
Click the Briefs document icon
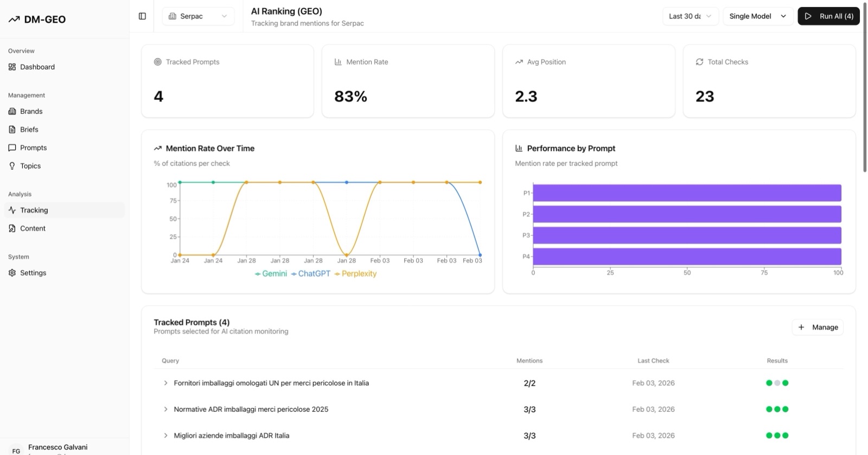point(12,130)
